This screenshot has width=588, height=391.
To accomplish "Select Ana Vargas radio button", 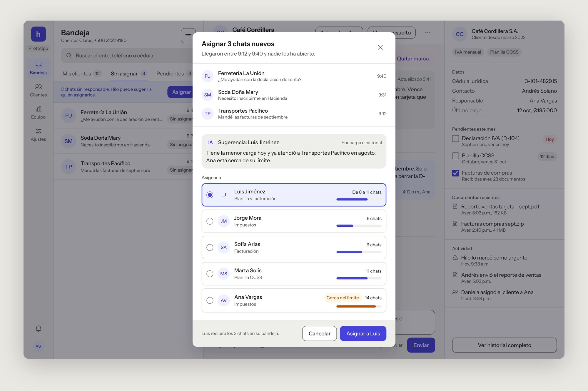I will coord(210,300).
